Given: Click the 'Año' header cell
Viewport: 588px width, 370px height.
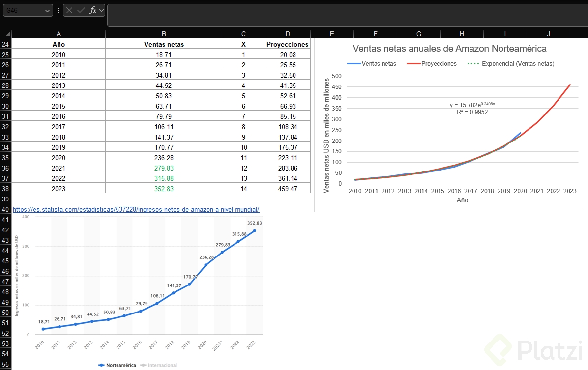Looking at the screenshot, I should point(59,44).
